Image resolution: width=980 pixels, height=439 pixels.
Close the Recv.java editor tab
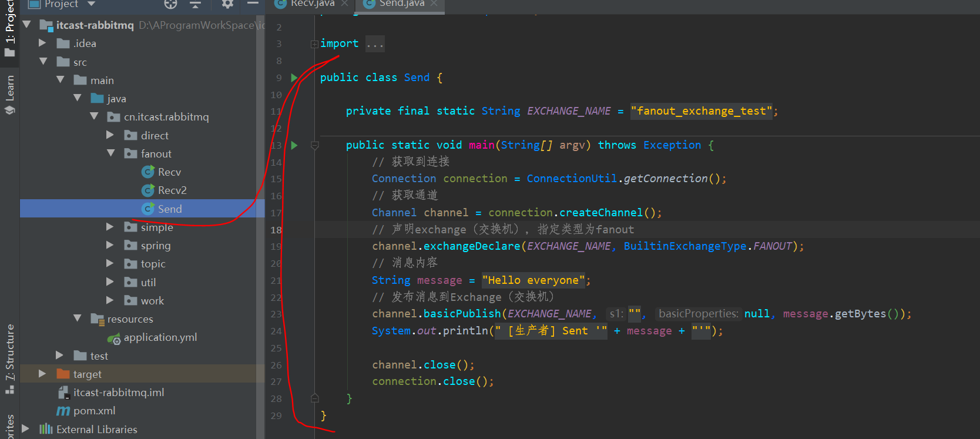344,4
